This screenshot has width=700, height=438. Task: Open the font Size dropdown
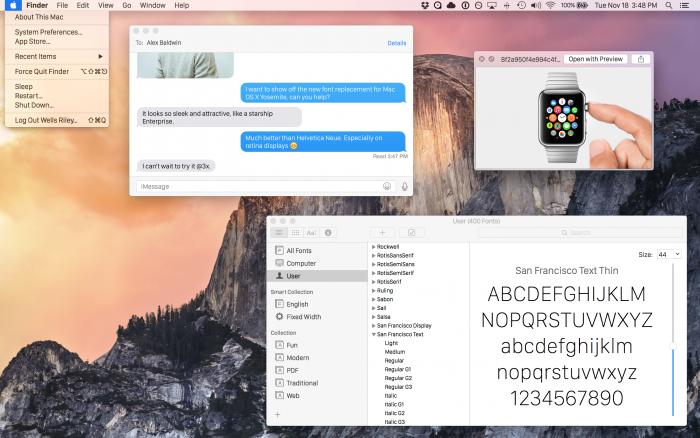(x=677, y=254)
